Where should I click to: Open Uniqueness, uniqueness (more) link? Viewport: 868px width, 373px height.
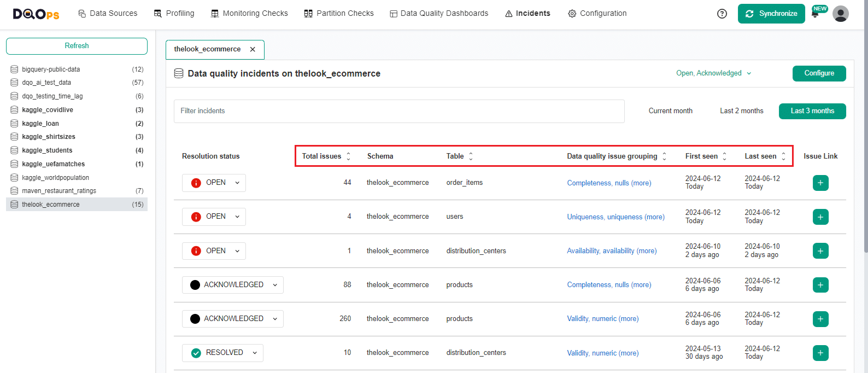click(616, 217)
